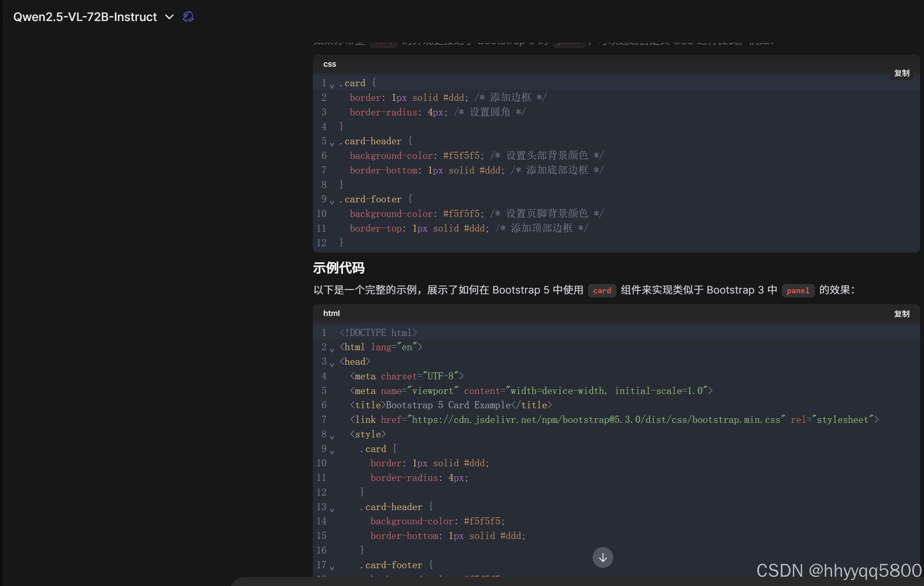The width and height of the screenshot is (924, 586).
Task: Click the DOCTYPE html line
Action: (378, 332)
